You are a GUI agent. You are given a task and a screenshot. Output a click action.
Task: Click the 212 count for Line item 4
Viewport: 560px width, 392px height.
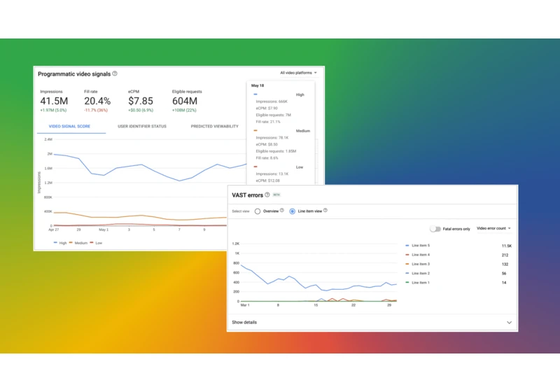pyautogui.click(x=505, y=255)
